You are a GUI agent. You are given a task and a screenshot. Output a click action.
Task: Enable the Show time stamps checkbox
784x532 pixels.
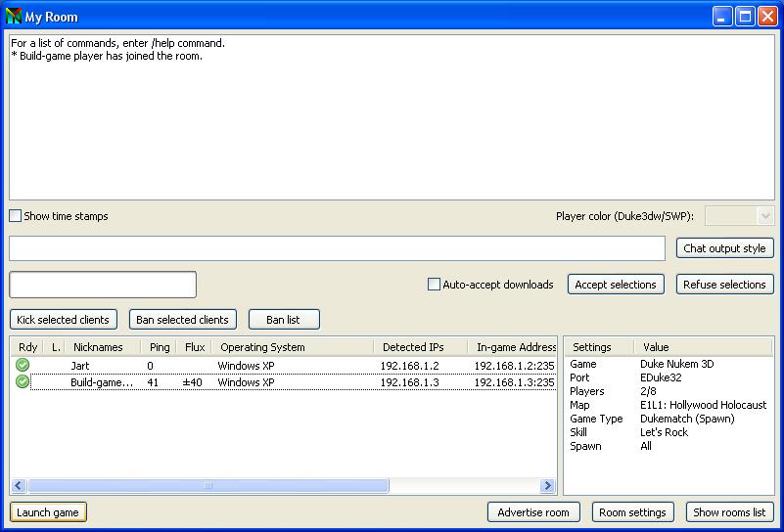coord(16,216)
